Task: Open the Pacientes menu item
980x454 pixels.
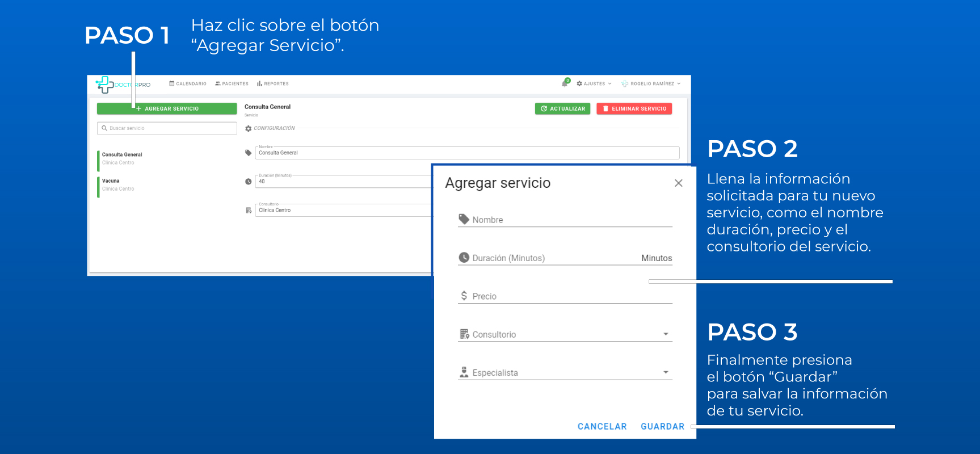Action: pyautogui.click(x=232, y=83)
